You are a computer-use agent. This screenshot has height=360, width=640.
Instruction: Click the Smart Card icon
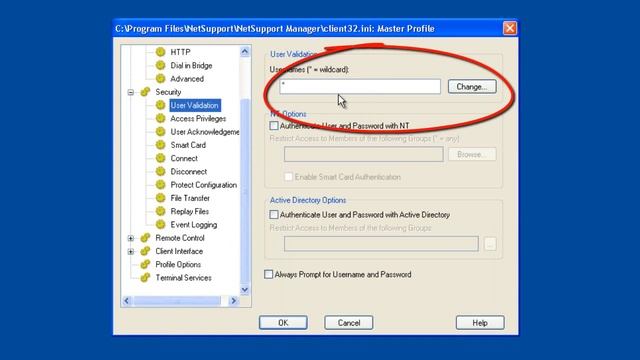pos(160,145)
